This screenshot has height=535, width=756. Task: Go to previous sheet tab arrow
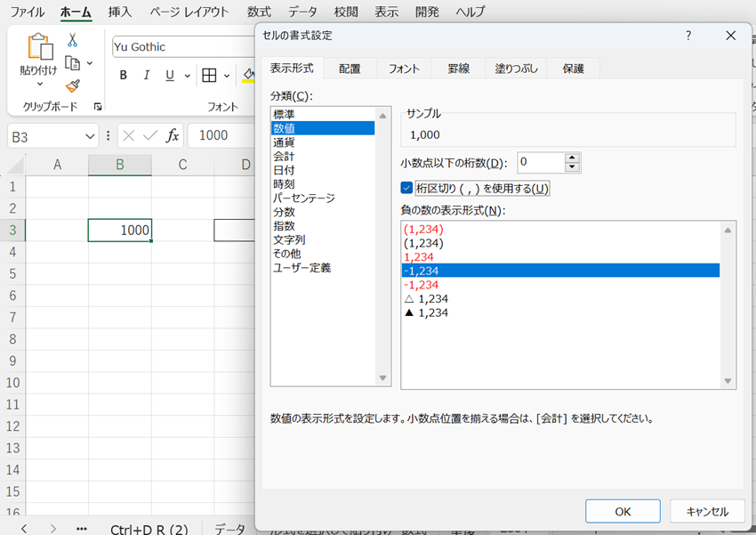24,529
